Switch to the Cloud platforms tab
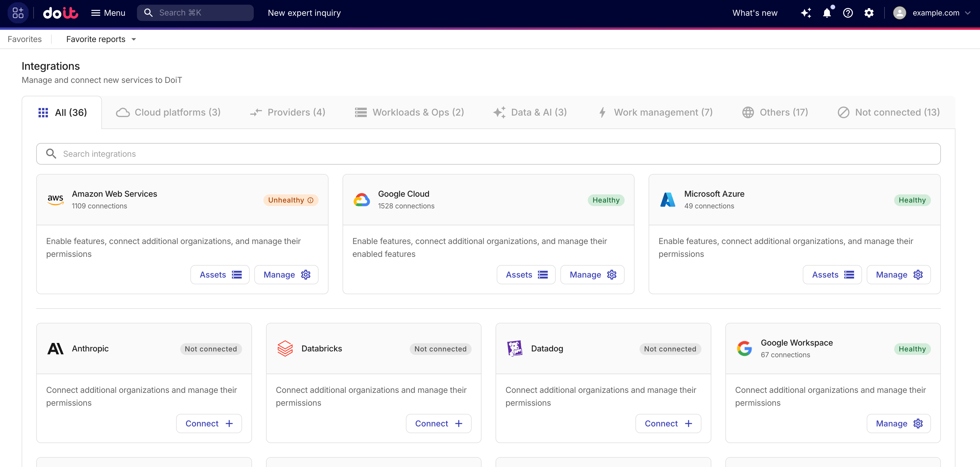 (168, 112)
